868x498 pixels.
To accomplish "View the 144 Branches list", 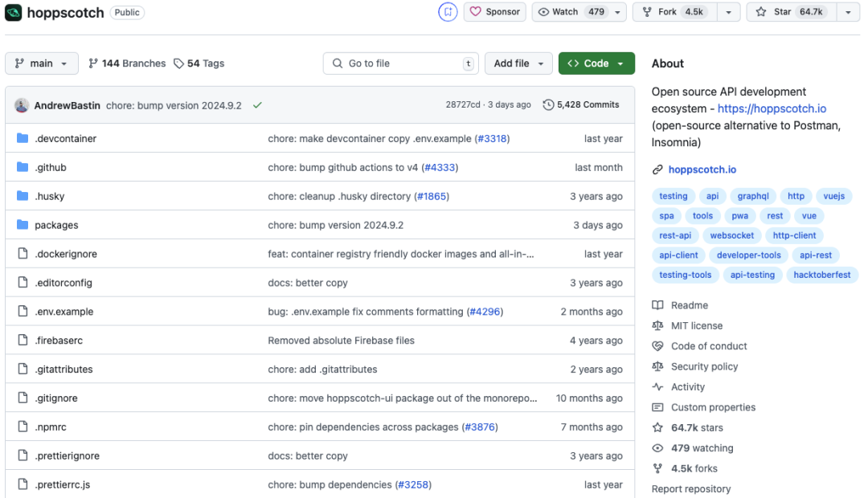I will [x=127, y=63].
